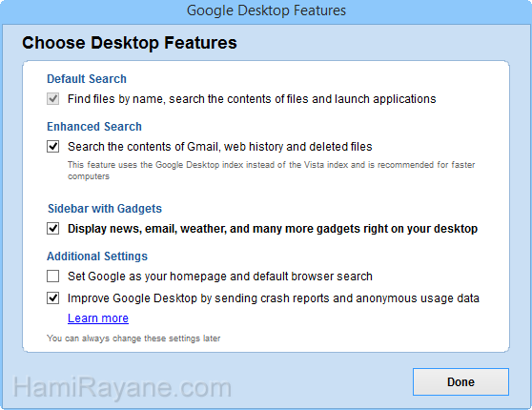
Task: Select the Default Search heading
Action: coord(87,79)
